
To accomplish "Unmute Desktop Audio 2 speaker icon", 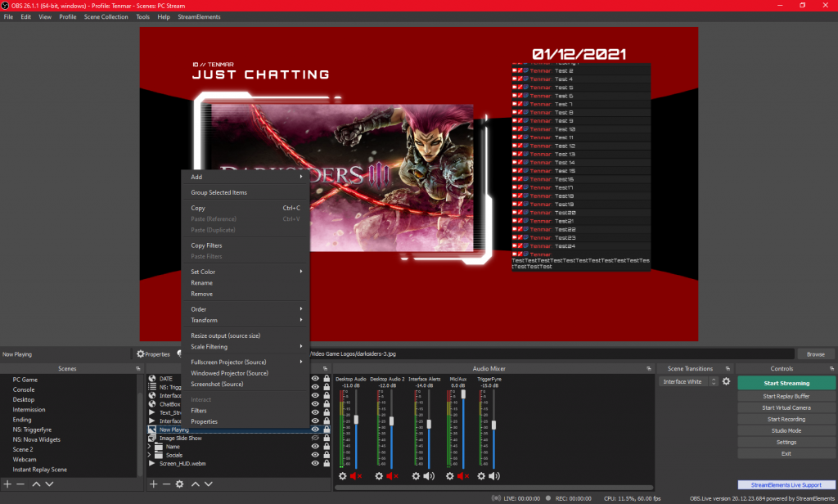I will tap(392, 476).
